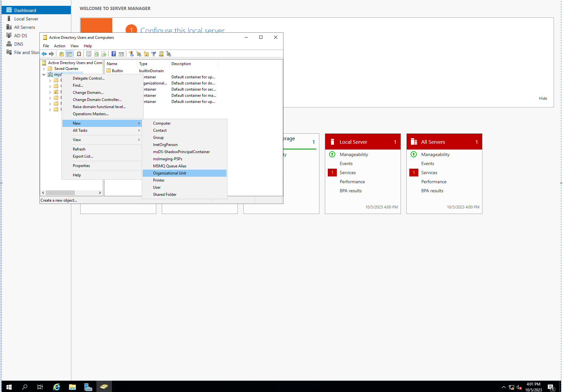Toggle the Show/Hide Console Tree icon

(69, 54)
